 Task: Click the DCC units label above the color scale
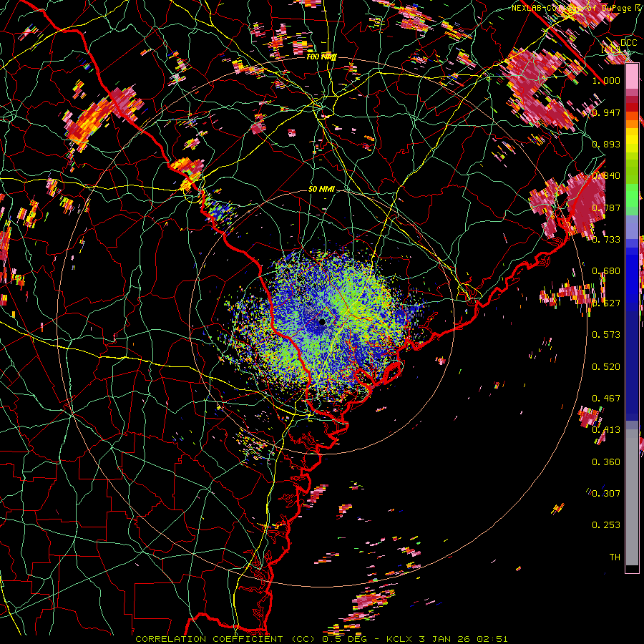pos(628,43)
